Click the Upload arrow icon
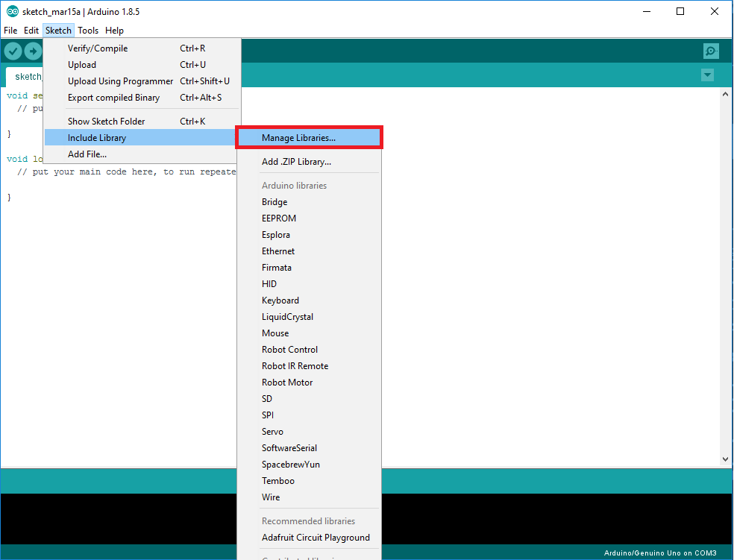The height and width of the screenshot is (560, 734). [33, 51]
